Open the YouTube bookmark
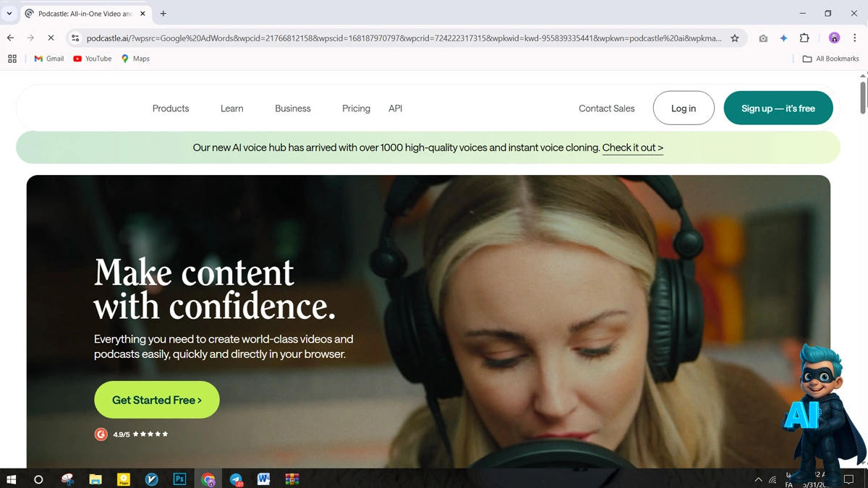Image resolution: width=868 pixels, height=488 pixels. (93, 59)
